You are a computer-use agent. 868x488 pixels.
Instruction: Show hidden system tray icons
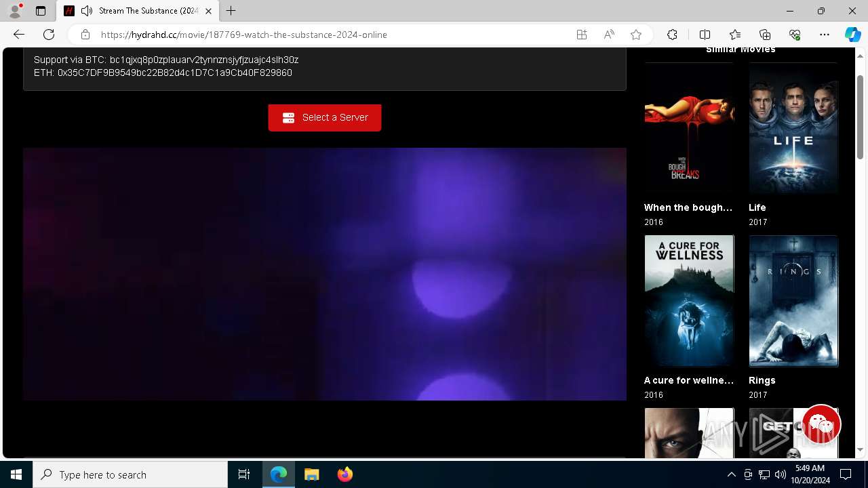[731, 474]
